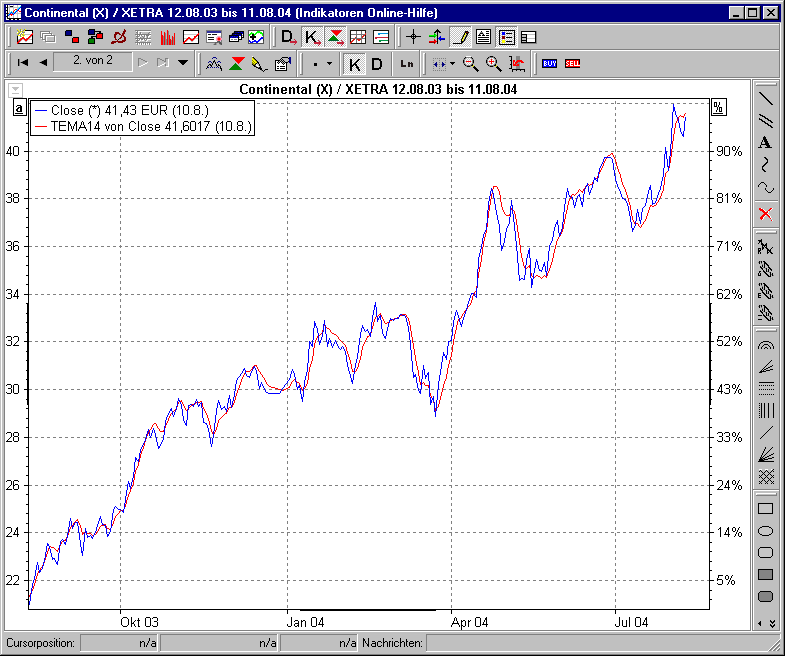The width and height of the screenshot is (785, 656).
Task: Select the text tool (A) in drawing toolbar
Action: 765,142
